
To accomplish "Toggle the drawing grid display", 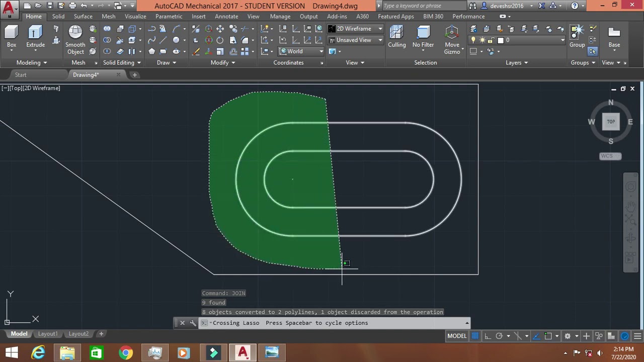I will tap(475, 336).
